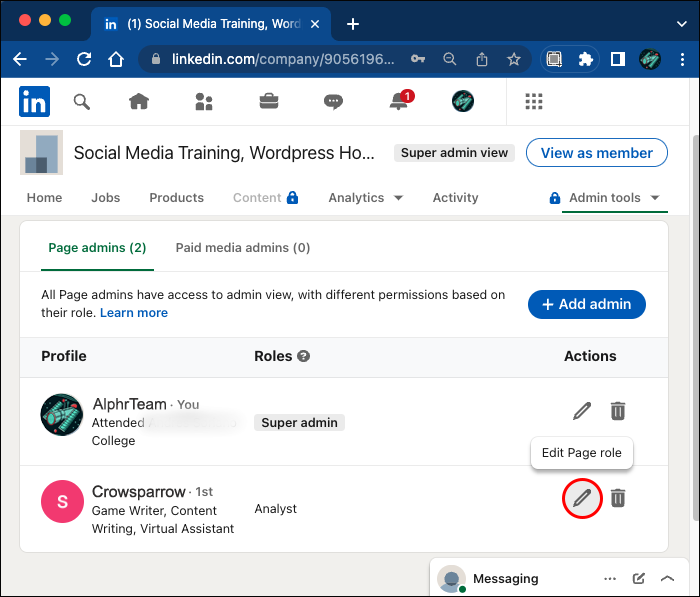Image resolution: width=700 pixels, height=597 pixels.
Task: Click the Learn more link
Action: coord(134,313)
